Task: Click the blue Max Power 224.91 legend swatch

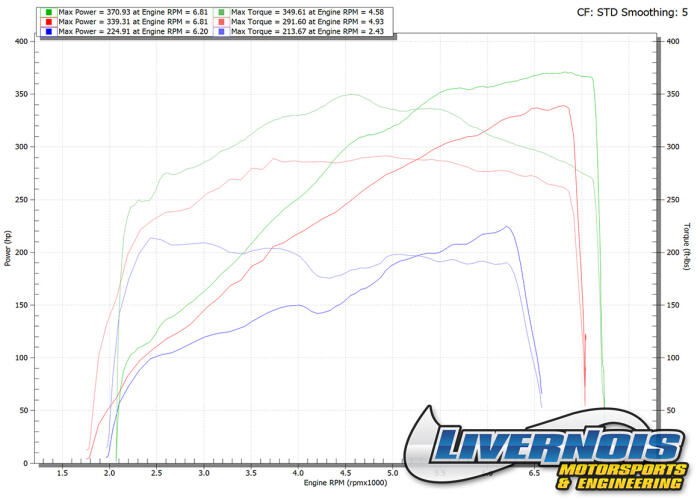Action: (49, 32)
